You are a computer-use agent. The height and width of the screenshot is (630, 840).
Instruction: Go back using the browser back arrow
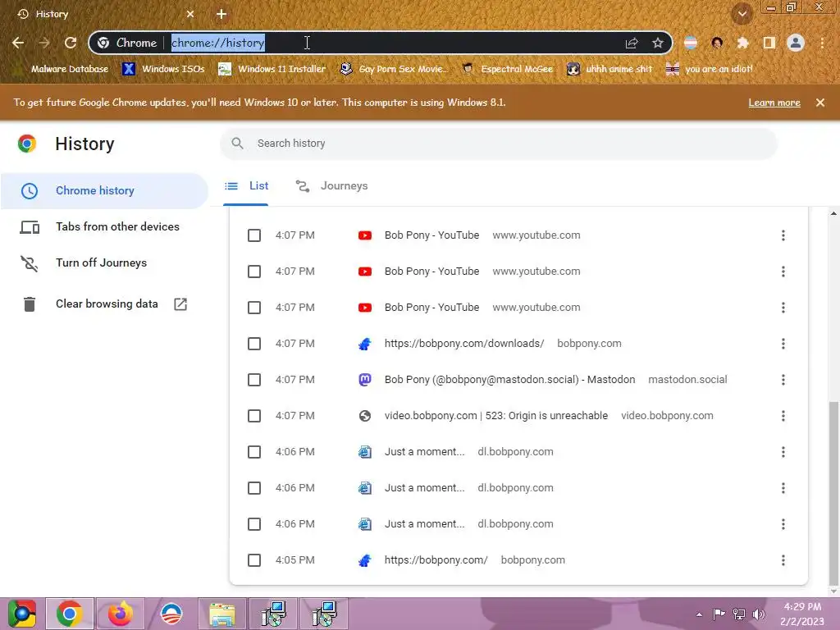[x=18, y=43]
